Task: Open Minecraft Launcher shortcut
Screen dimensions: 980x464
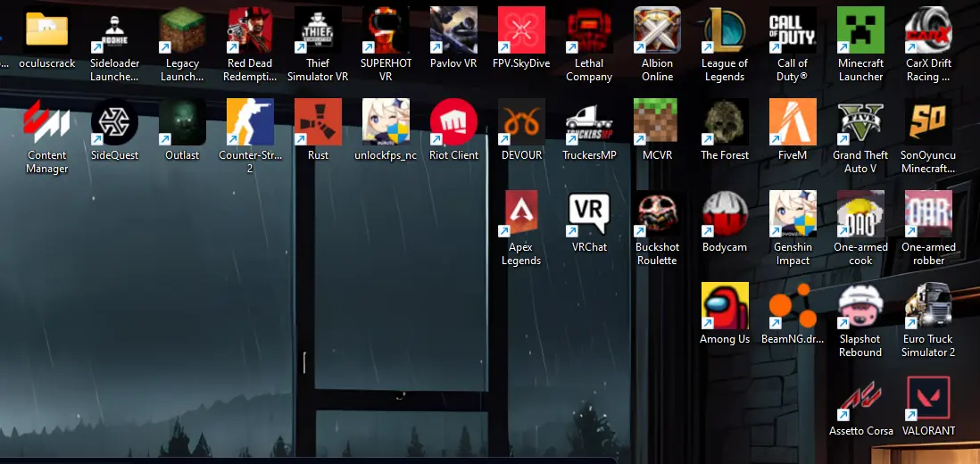Action: 860,30
